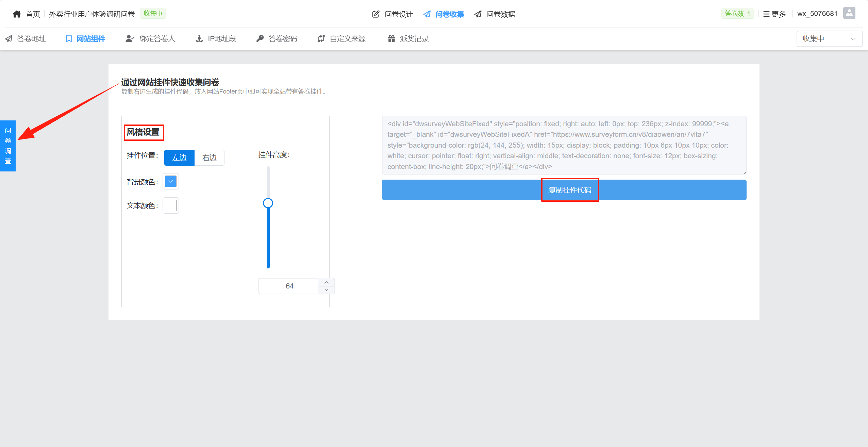
Task: Open the 背景颜色 color picker dropdown
Action: click(x=171, y=181)
